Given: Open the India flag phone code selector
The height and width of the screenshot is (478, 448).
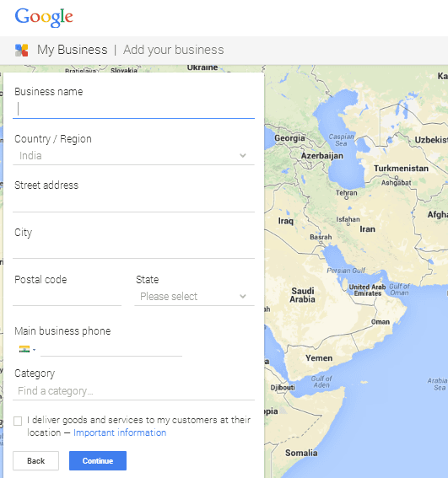Looking at the screenshot, I should click(27, 349).
